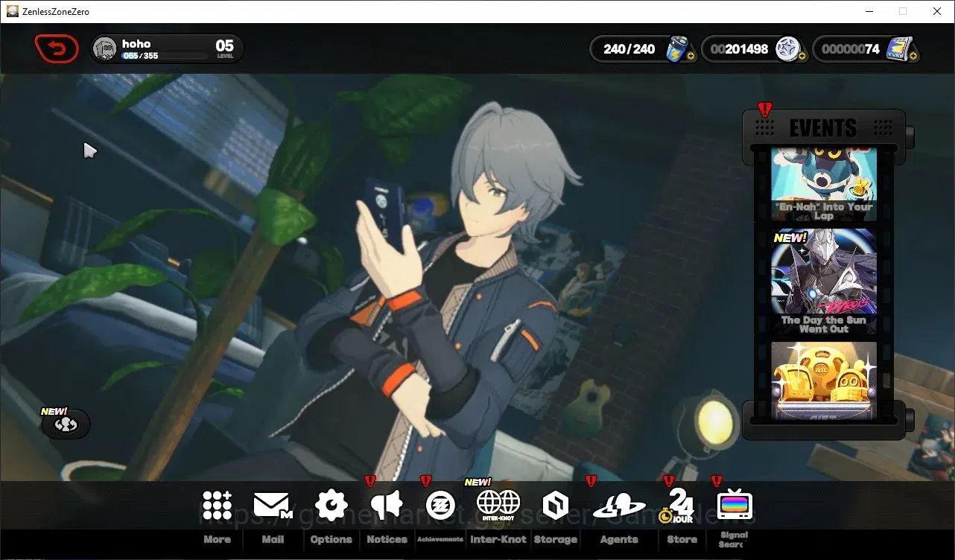This screenshot has height=560, width=955.
Task: Open the Notices megaphone icon
Action: [x=387, y=506]
